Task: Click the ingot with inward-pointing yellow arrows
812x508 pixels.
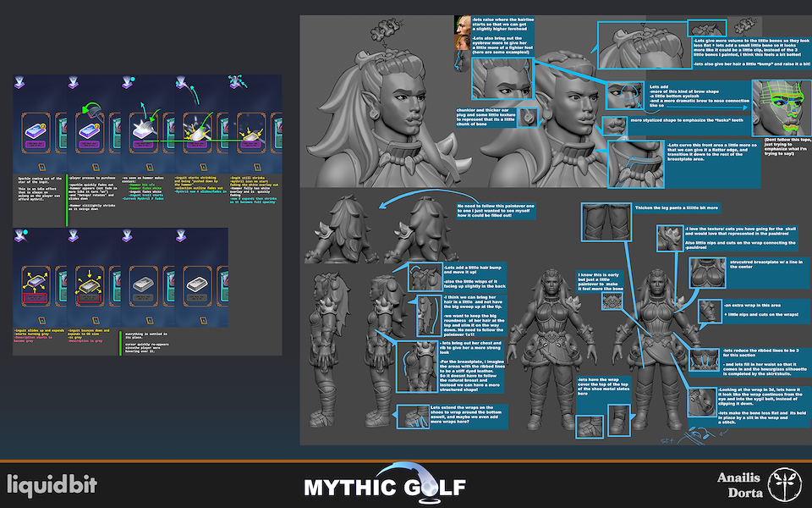Action: pos(89,283)
